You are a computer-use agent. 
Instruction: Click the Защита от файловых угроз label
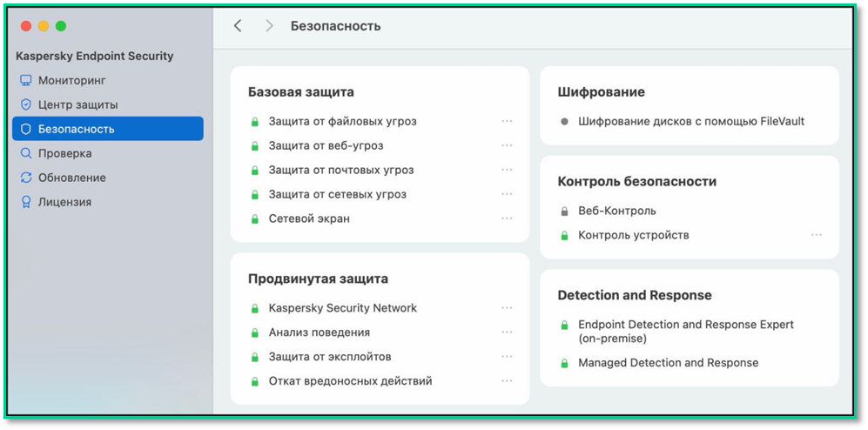click(343, 121)
